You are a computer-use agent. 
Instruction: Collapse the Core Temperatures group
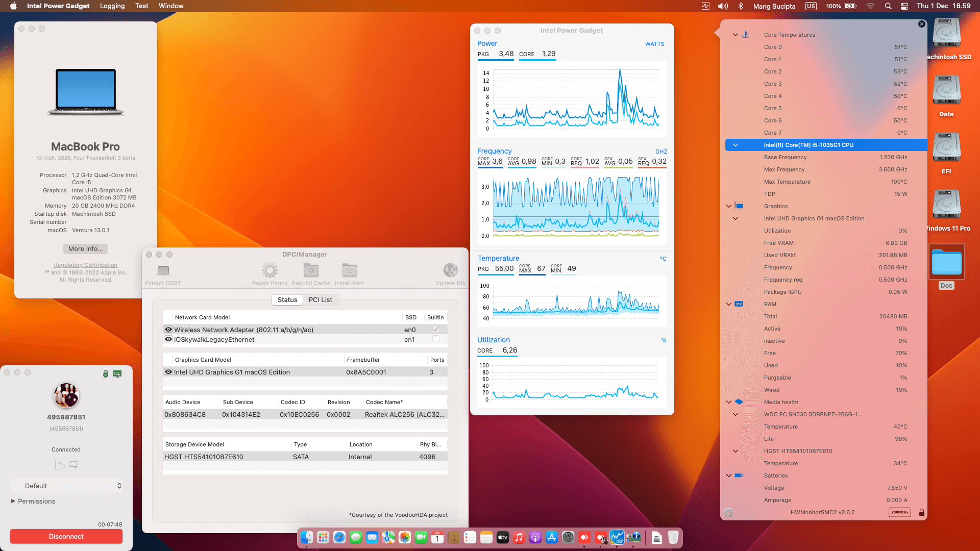click(x=736, y=35)
